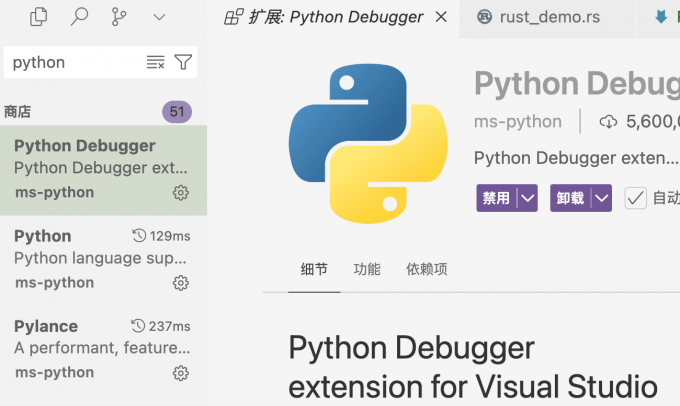680x406 pixels.
Task: Click the 卸载 button
Action: click(570, 198)
